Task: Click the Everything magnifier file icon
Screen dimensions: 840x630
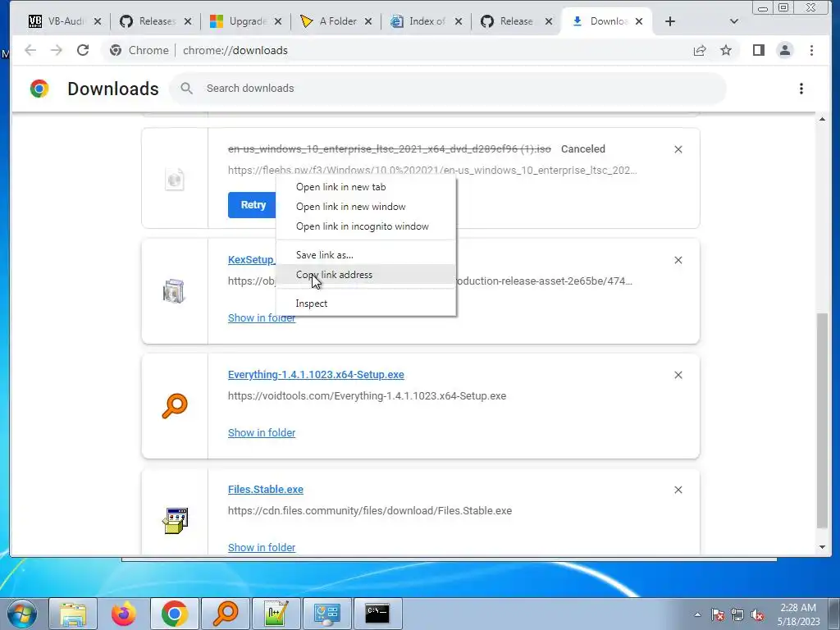Action: tap(175, 406)
